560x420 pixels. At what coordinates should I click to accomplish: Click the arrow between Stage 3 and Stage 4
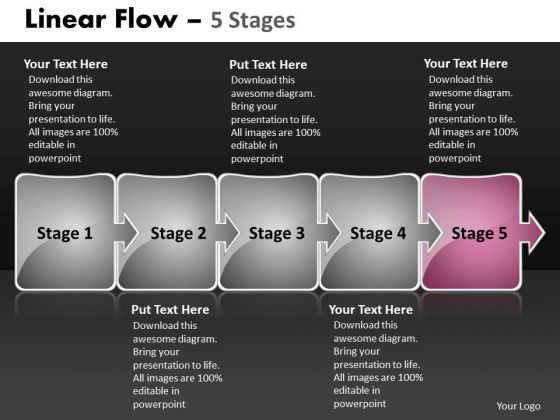(329, 233)
